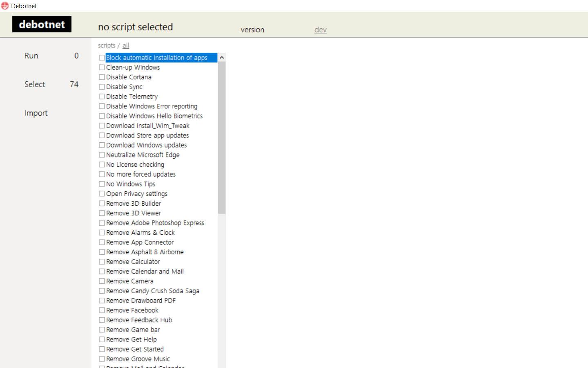Toggle the Disable Sync checkbox

click(x=102, y=87)
